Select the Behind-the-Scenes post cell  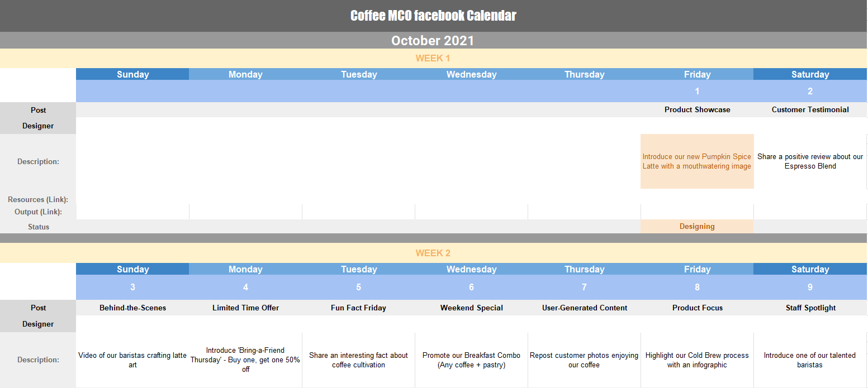click(132, 308)
